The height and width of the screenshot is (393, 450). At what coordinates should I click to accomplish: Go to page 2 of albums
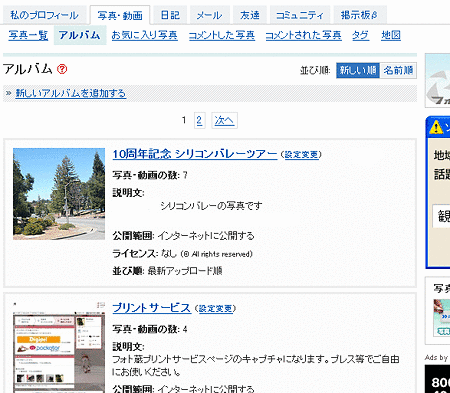click(199, 120)
